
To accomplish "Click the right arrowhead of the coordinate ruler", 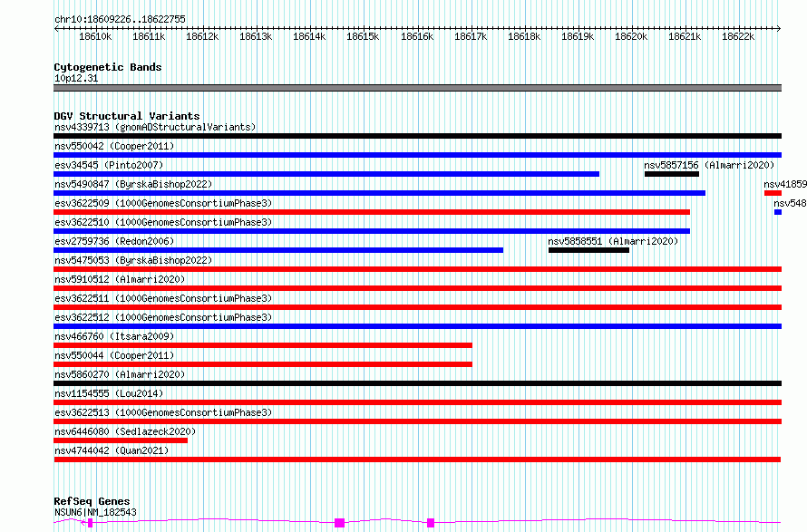I will click(x=779, y=28).
